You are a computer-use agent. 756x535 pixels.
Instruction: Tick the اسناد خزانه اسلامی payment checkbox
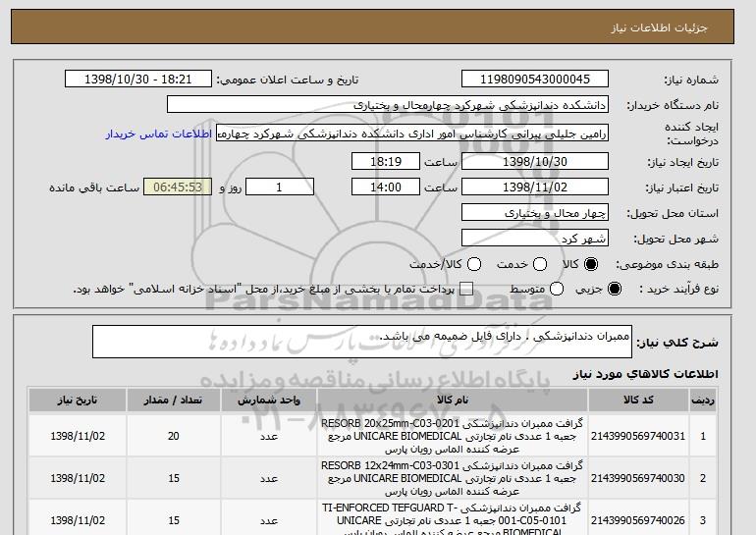click(466, 289)
